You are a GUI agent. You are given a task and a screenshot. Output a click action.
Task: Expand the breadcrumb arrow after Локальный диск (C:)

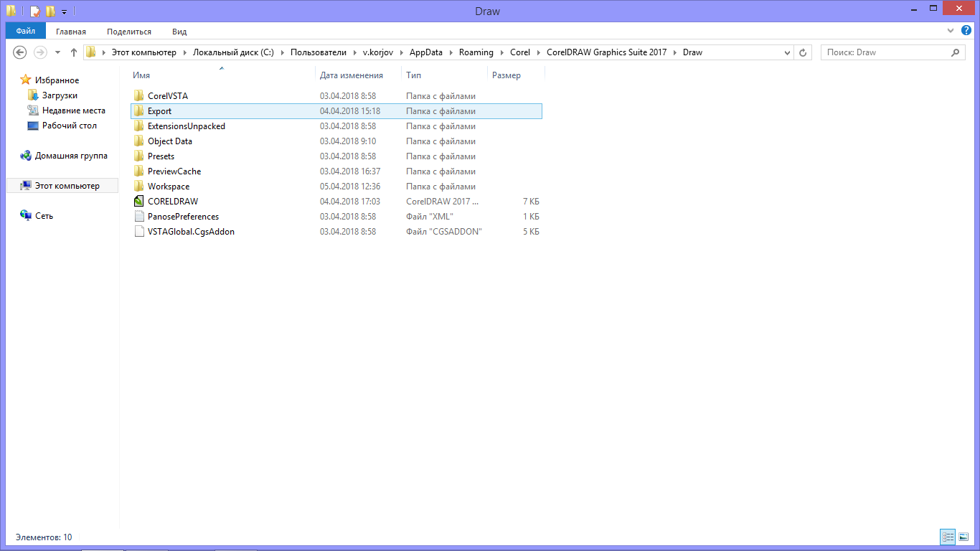[282, 52]
